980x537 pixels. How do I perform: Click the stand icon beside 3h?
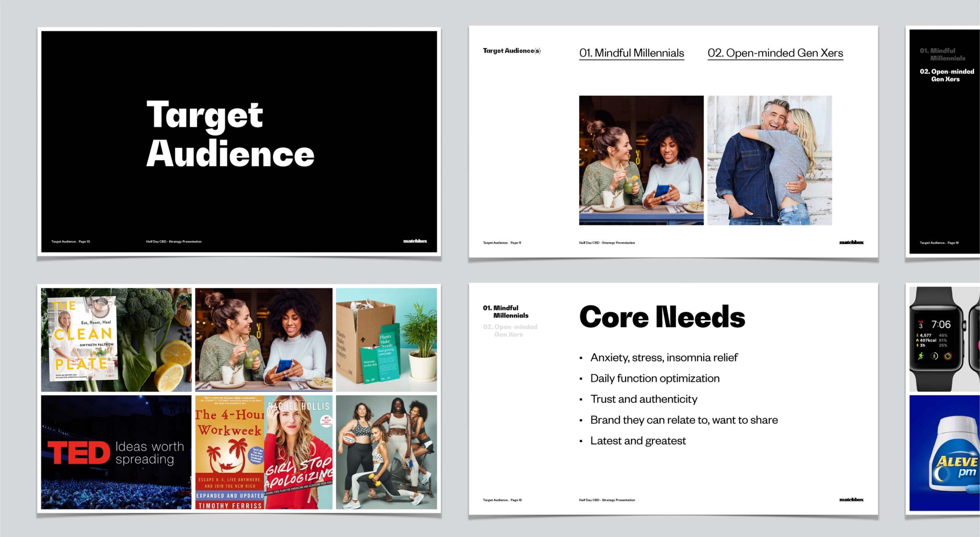(917, 345)
